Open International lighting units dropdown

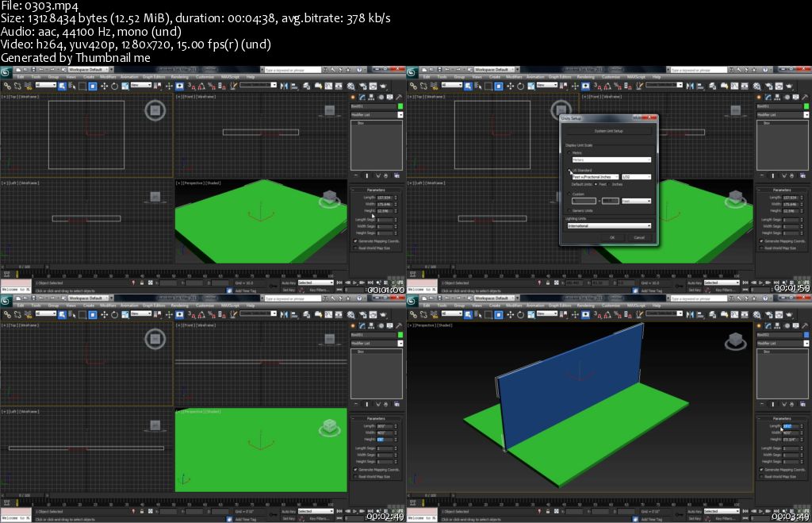click(609, 226)
